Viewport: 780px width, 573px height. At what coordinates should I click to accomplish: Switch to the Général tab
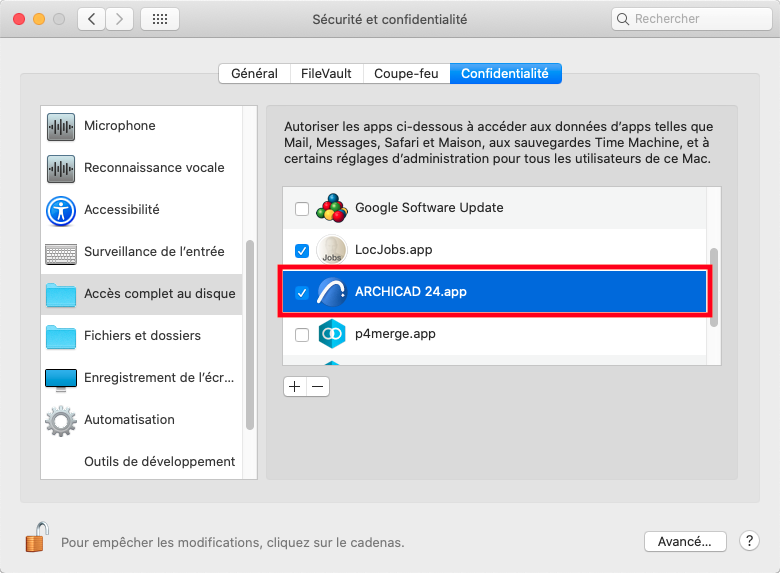254,74
